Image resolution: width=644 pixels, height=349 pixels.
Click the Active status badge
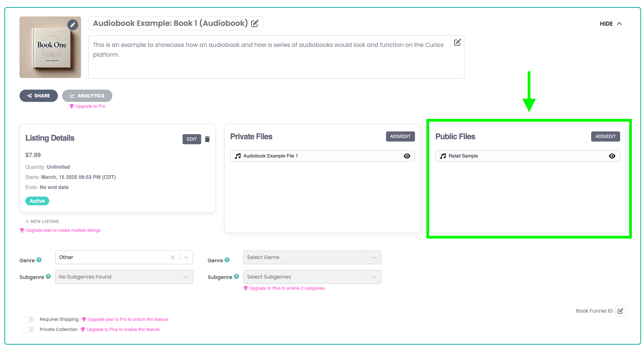[x=37, y=201]
